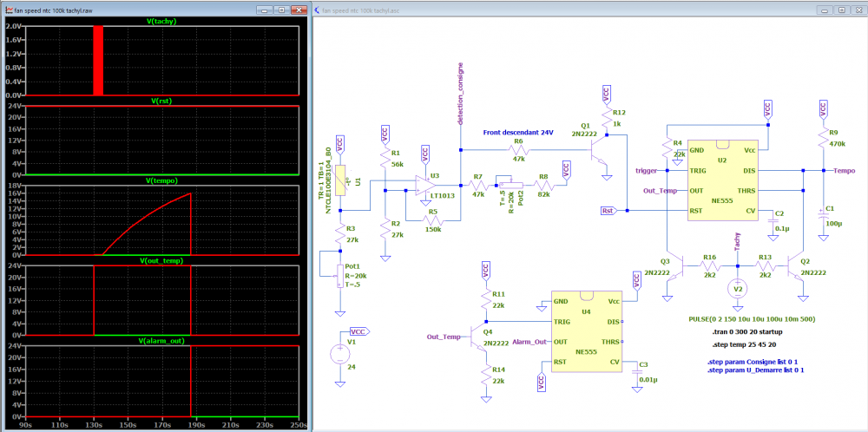This screenshot has height=432, width=868.
Task: Select the C1 100µ capacitor symbol
Action: click(x=823, y=213)
